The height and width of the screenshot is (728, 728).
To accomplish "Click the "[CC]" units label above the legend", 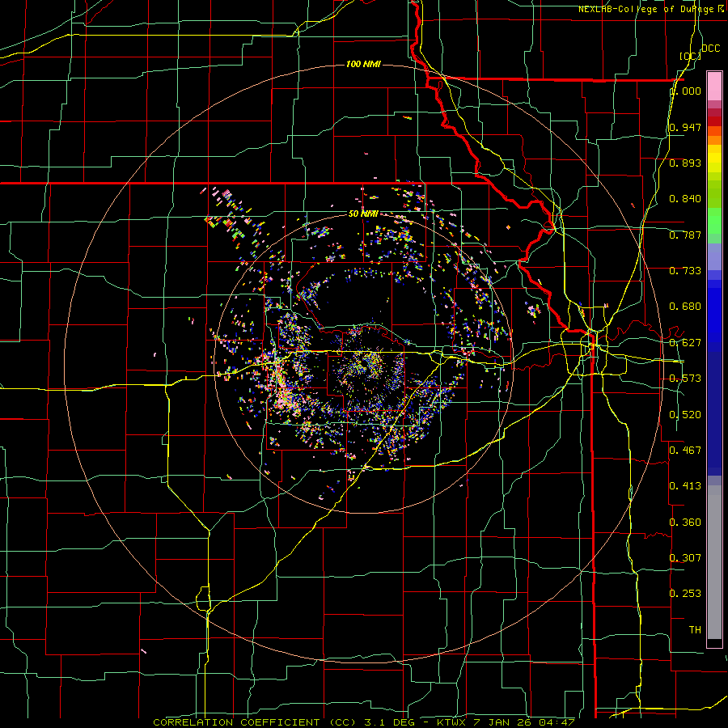I will click(x=689, y=56).
